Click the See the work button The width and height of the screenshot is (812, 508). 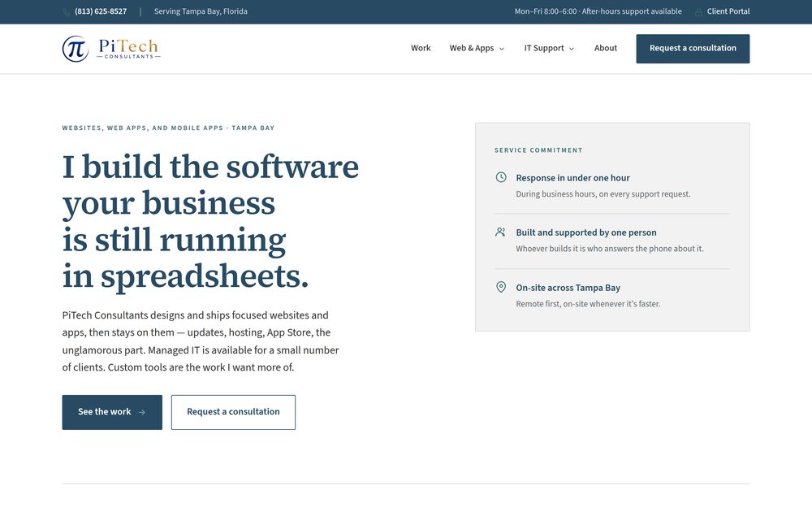[x=112, y=412]
